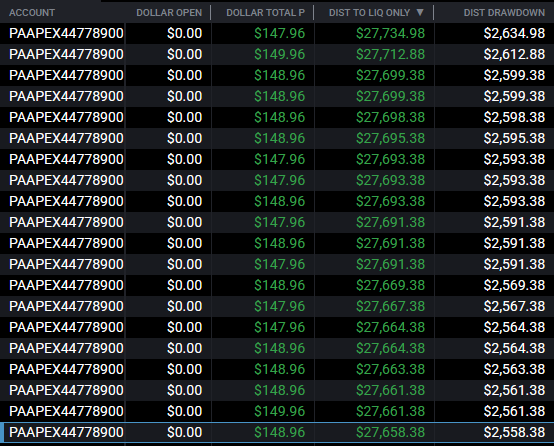Click the $27,667.38 cell

tap(390, 306)
